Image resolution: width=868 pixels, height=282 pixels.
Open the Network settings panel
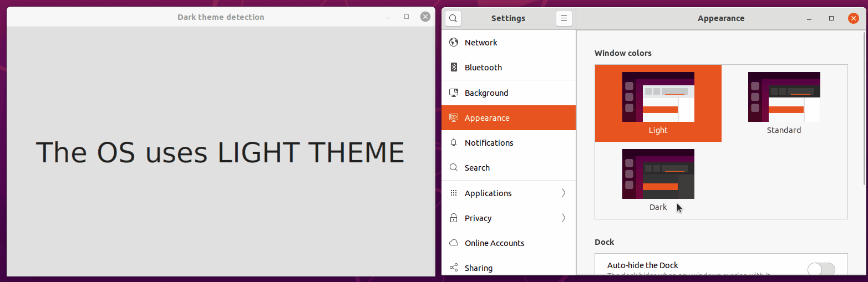(509, 43)
